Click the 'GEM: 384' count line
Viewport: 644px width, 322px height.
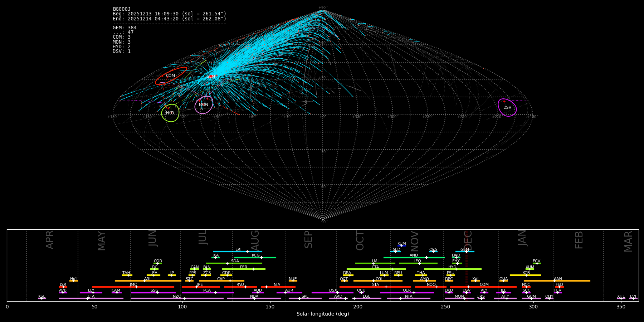click(x=125, y=28)
